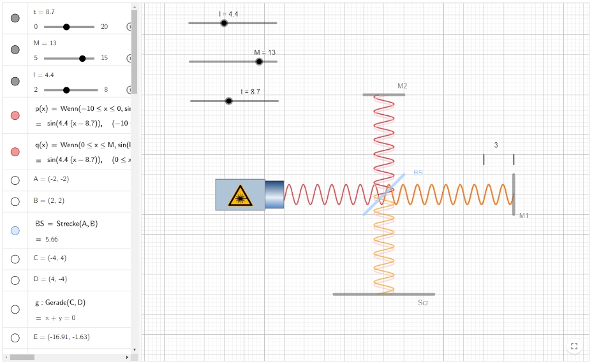Click the equation x + y = 0
This screenshot has height=364, width=592.
(x=61, y=318)
